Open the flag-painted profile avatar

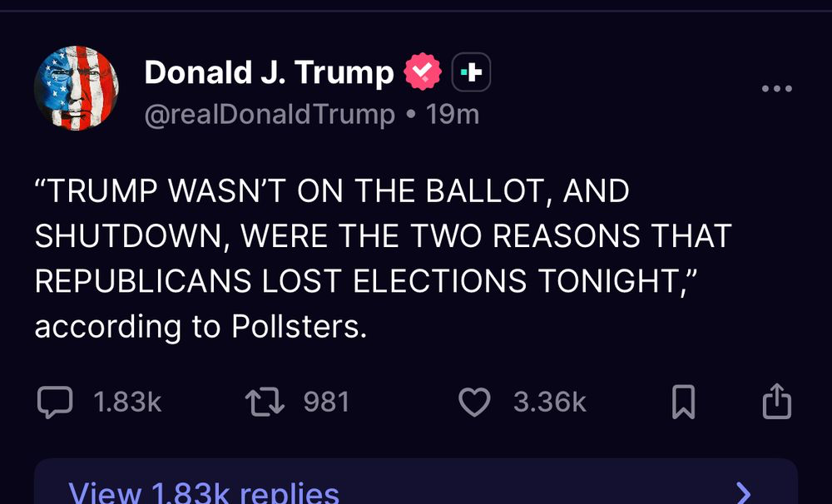pyautogui.click(x=76, y=86)
